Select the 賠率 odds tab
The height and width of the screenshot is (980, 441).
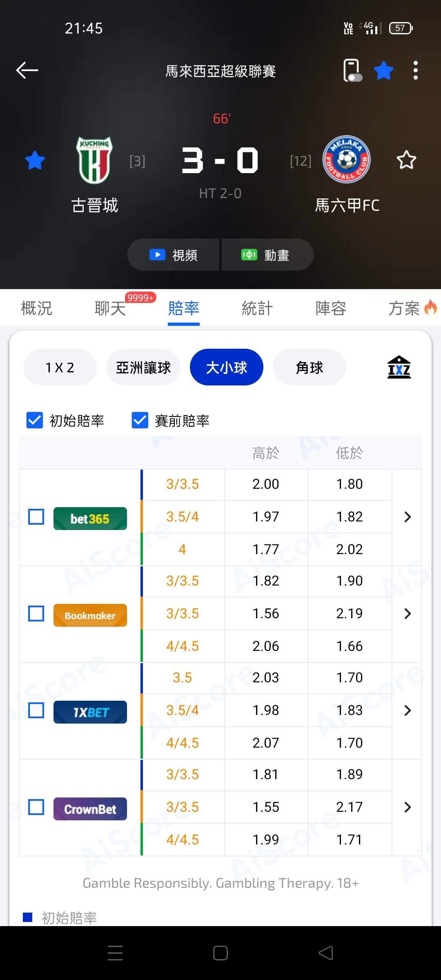tap(184, 308)
